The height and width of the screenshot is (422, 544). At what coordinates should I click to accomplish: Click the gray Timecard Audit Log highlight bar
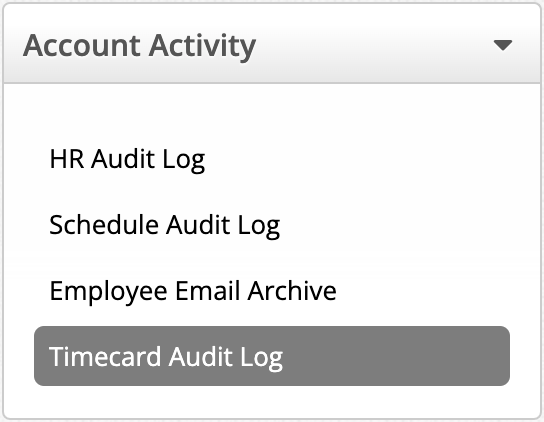272,356
